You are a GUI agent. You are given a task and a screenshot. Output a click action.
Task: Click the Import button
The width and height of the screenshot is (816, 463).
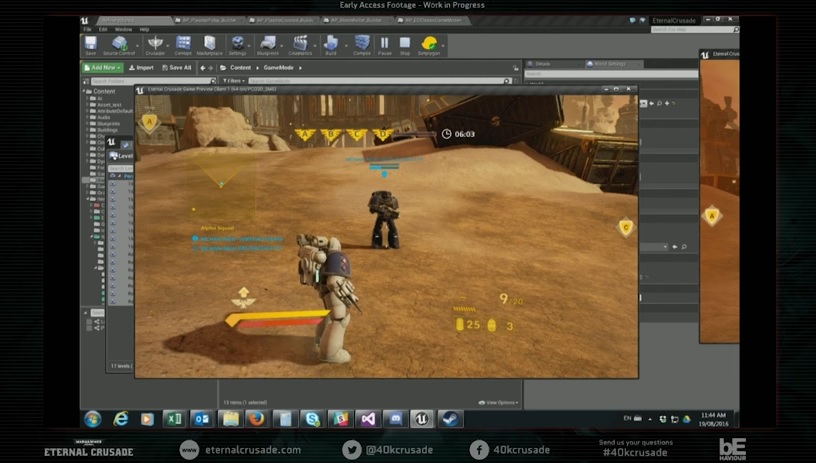tap(141, 68)
